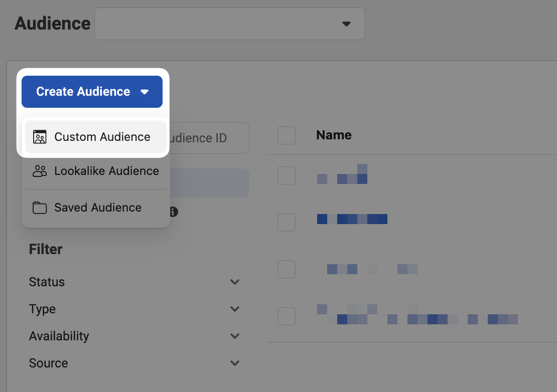
Task: Check the second audience row checkbox
Action: pos(287,222)
